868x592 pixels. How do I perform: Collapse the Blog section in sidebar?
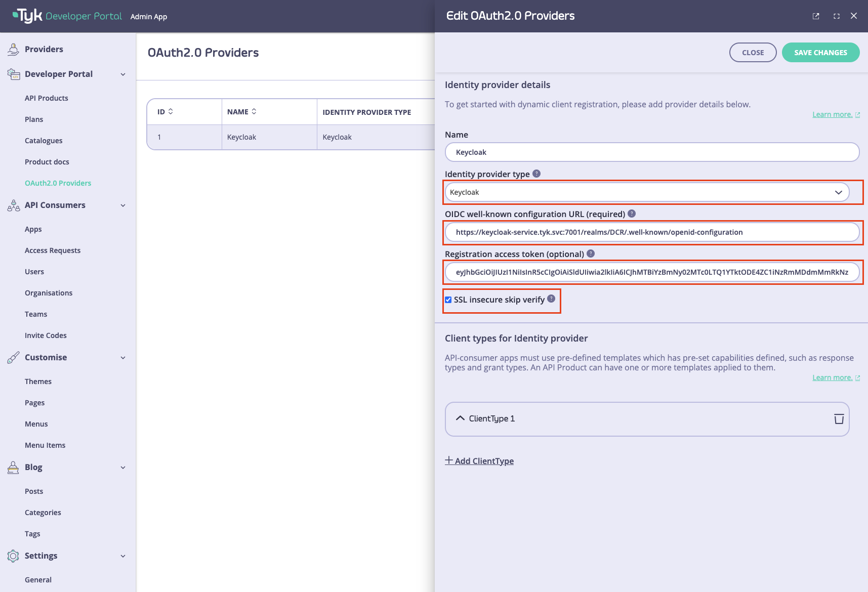[x=123, y=467]
